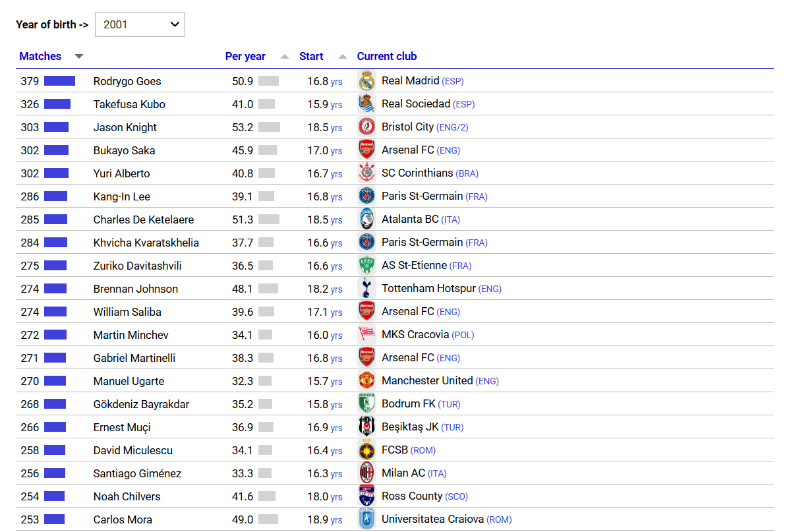
Task: Click the Current club column header
Action: point(386,56)
